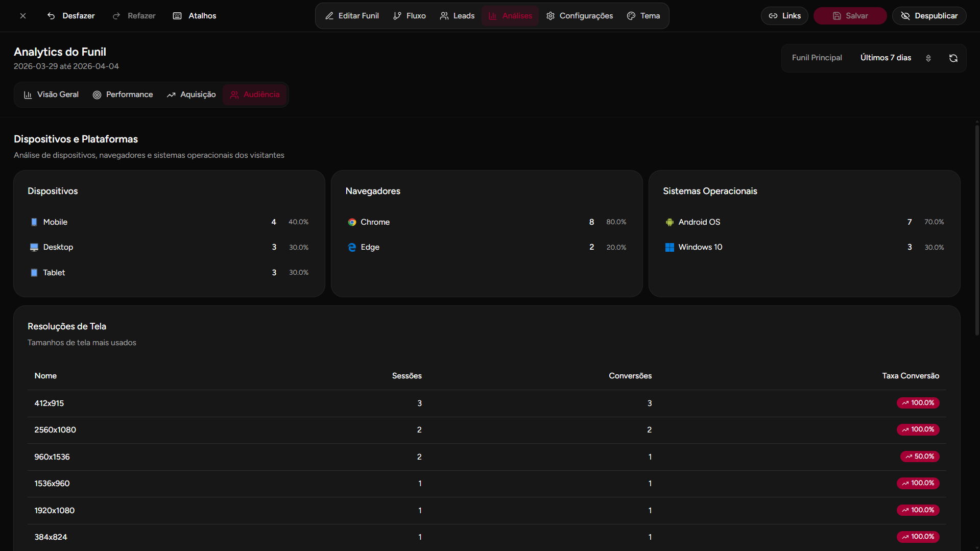Click the Mobile device icon

[34, 222]
